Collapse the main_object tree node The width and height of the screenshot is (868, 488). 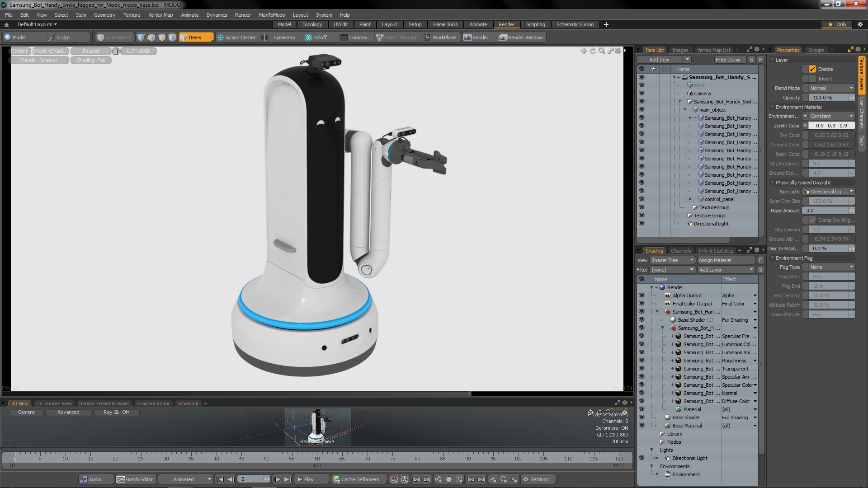click(685, 110)
